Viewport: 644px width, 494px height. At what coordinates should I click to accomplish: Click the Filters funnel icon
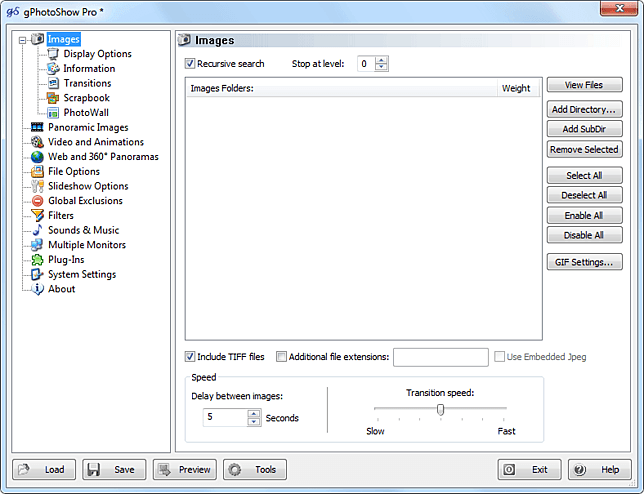pos(37,215)
